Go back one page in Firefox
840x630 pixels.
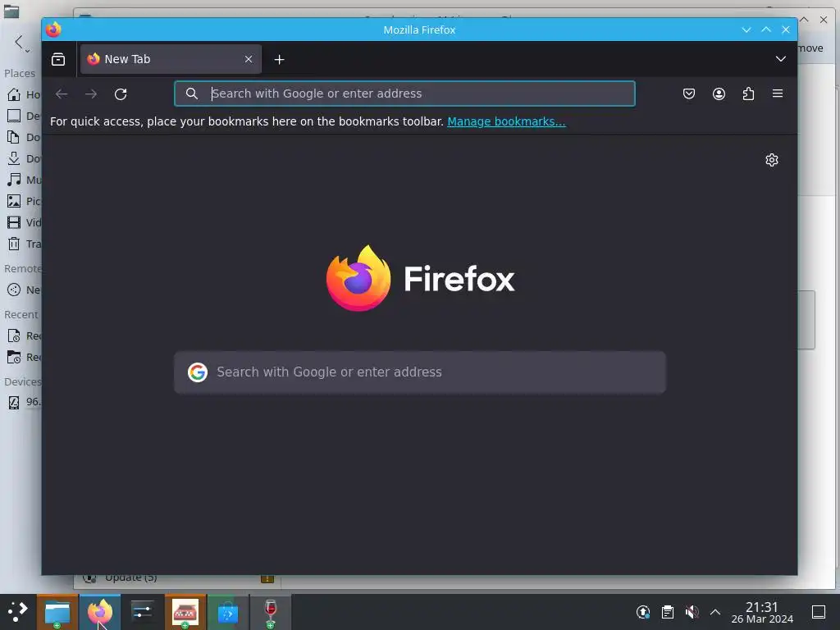point(62,94)
